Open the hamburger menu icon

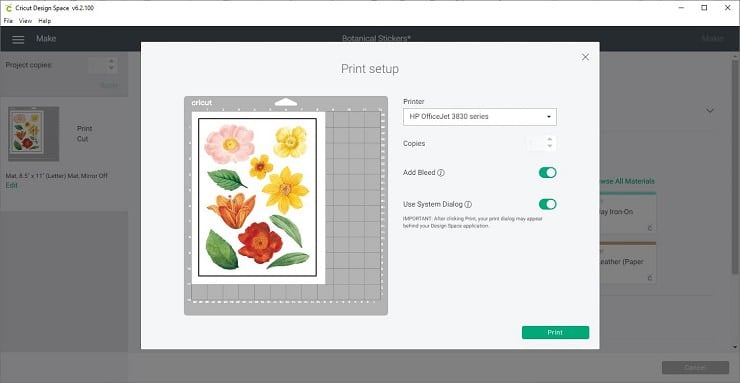coord(18,40)
